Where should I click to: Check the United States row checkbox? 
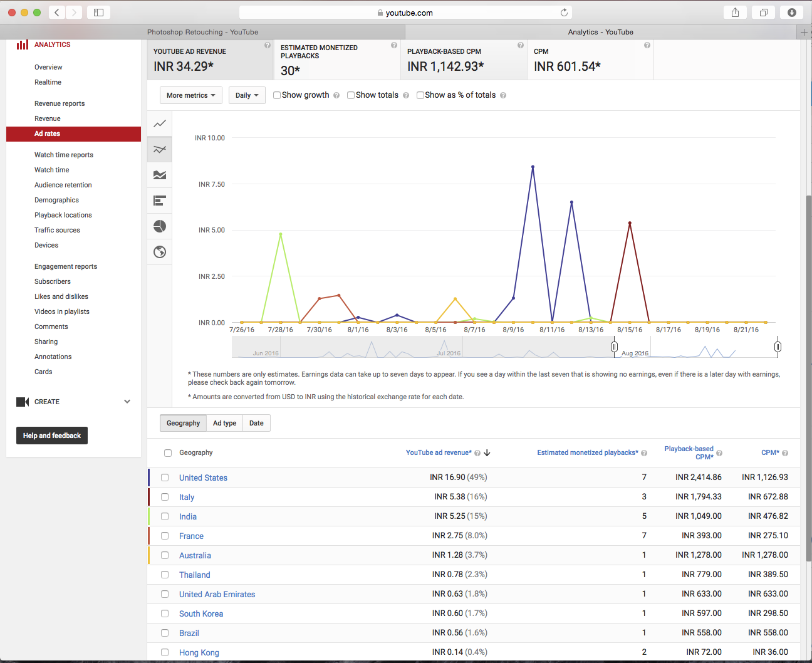(x=165, y=478)
